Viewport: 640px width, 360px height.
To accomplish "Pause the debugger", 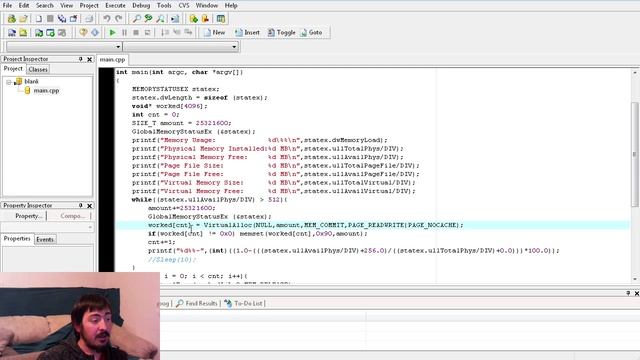I will (124, 33).
